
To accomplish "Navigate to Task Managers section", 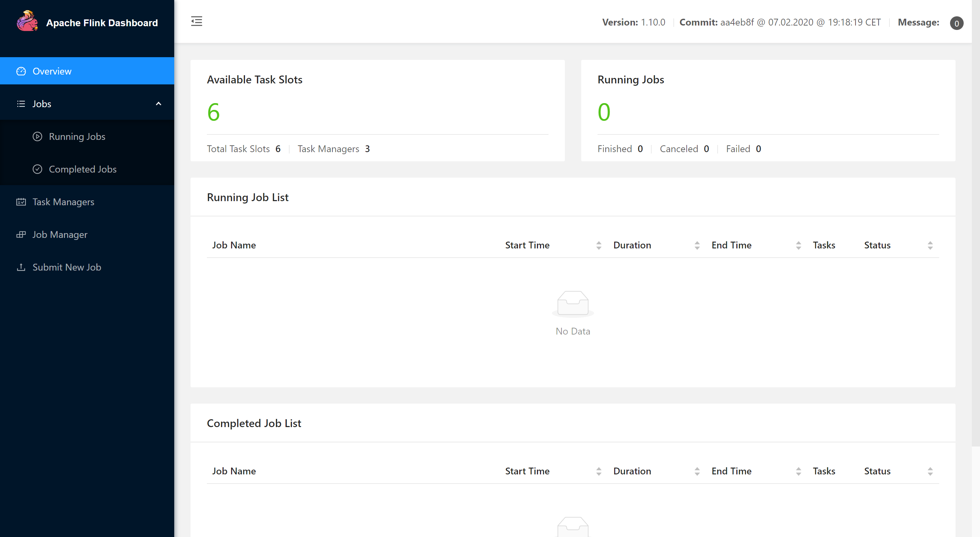I will click(64, 202).
